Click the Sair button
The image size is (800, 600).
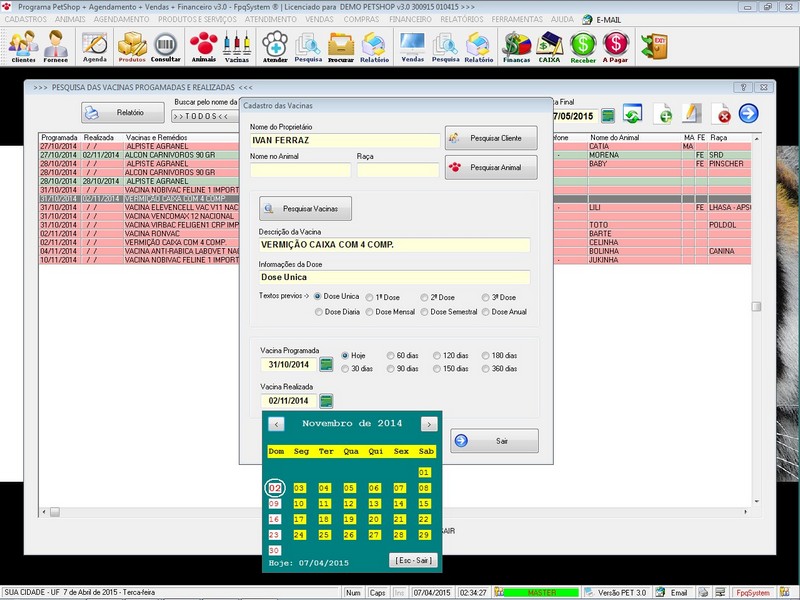click(494, 441)
